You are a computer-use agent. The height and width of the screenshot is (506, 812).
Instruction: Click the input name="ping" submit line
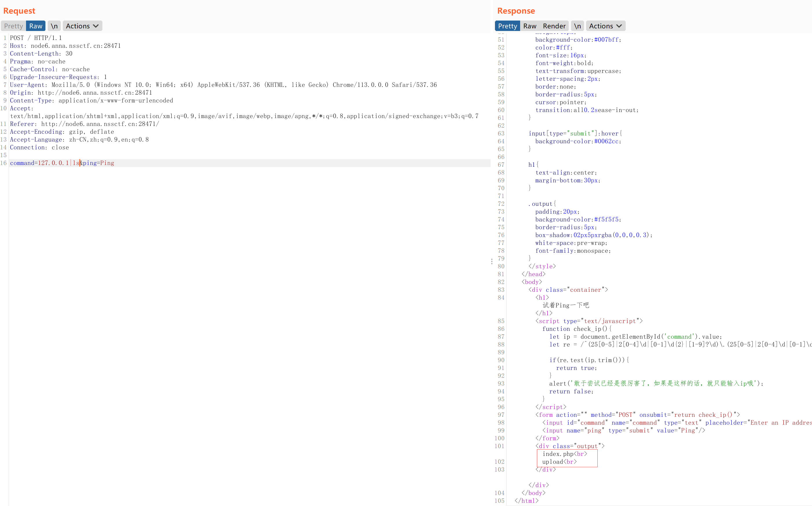click(624, 431)
